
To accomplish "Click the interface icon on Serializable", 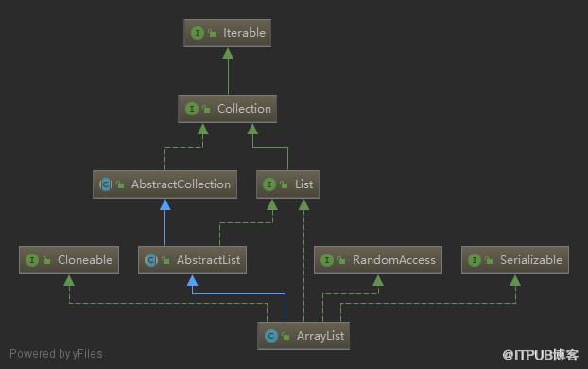I will (475, 260).
